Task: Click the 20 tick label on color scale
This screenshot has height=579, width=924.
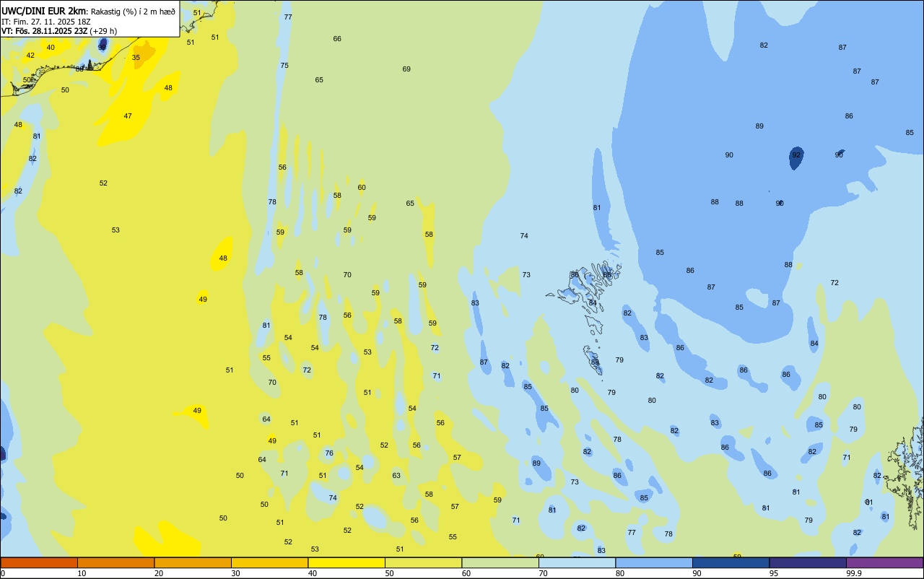Action: click(159, 574)
